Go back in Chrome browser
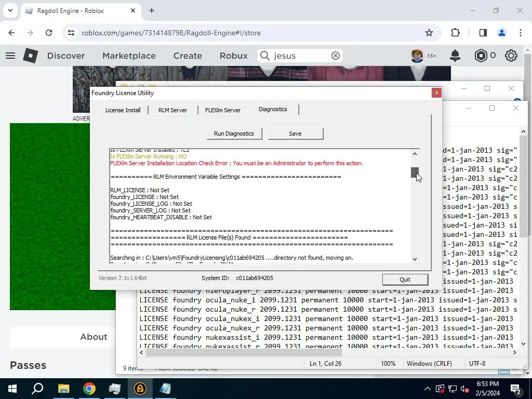Viewport: 532px width, 399px height. [x=11, y=33]
